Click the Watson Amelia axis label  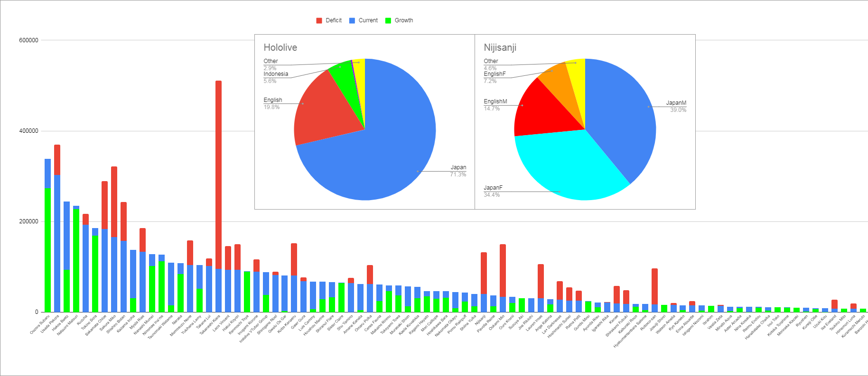coord(666,324)
